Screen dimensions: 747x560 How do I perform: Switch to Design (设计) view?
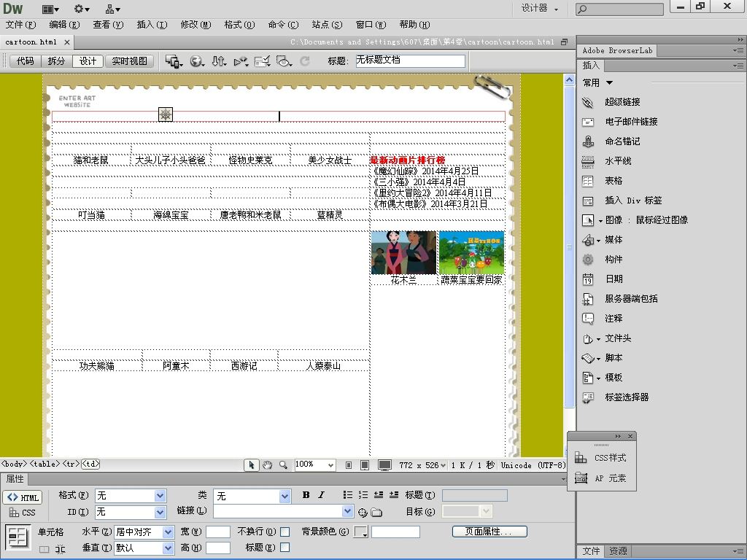coord(88,61)
